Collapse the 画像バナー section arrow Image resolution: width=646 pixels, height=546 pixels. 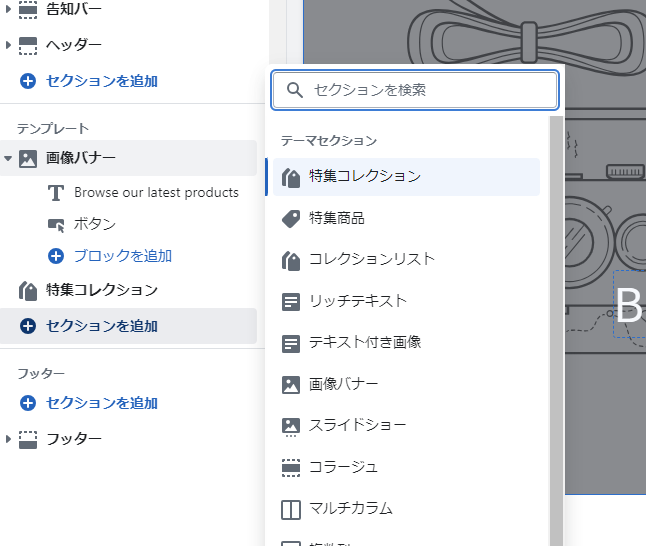coord(8,158)
